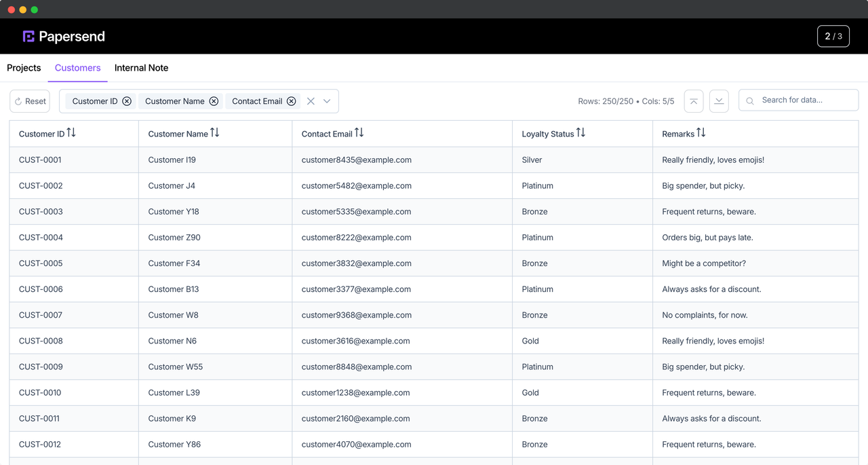Click email customer8435@example.com
Viewport: 868px width, 465px height.
pos(357,160)
